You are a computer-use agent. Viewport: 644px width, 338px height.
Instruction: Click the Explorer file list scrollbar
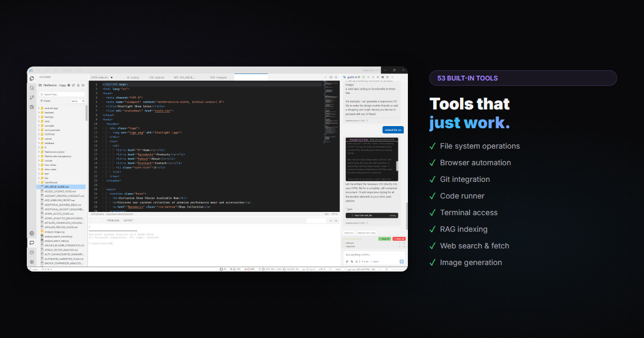pos(86,113)
